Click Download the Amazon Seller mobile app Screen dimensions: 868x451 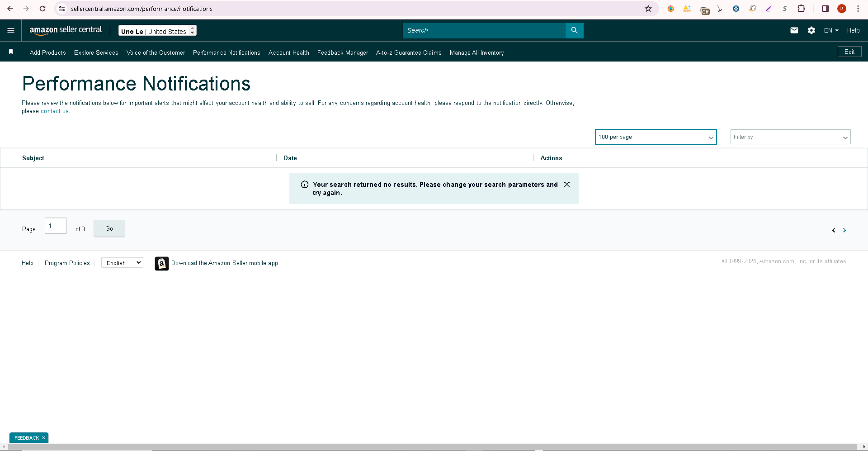(x=225, y=263)
